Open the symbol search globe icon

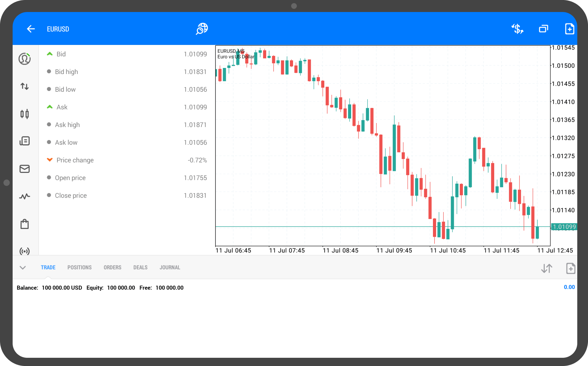click(202, 29)
